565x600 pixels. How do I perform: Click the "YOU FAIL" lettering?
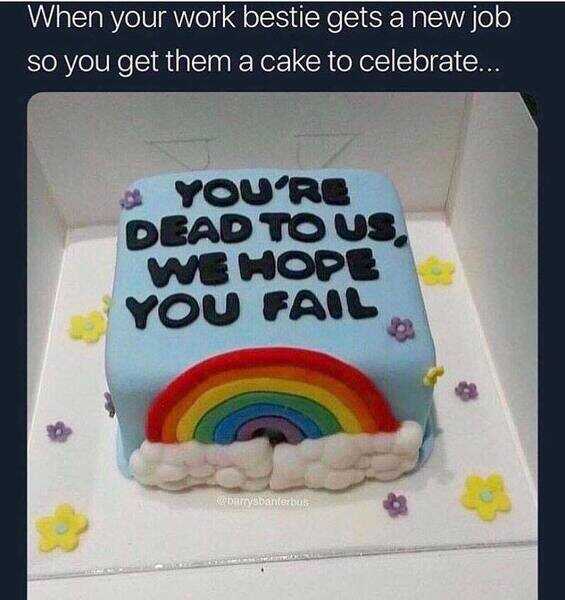point(251,308)
